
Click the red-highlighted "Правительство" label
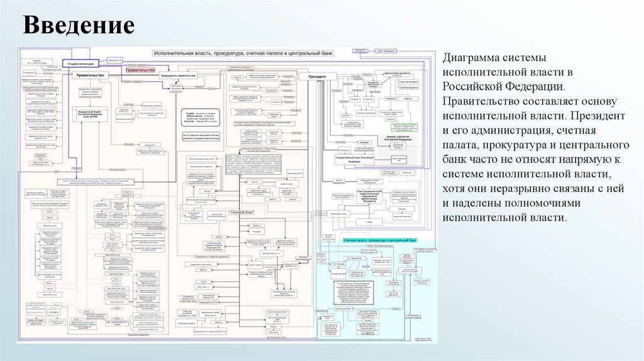(x=140, y=70)
